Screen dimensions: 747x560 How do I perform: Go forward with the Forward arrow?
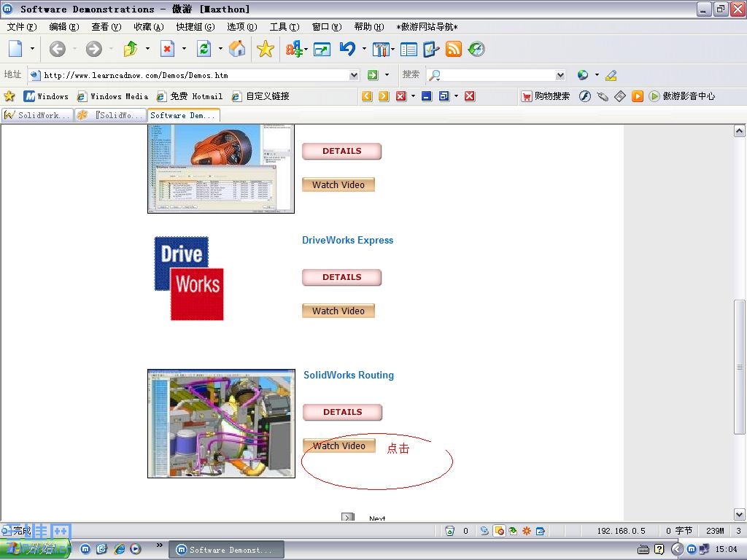tap(94, 49)
